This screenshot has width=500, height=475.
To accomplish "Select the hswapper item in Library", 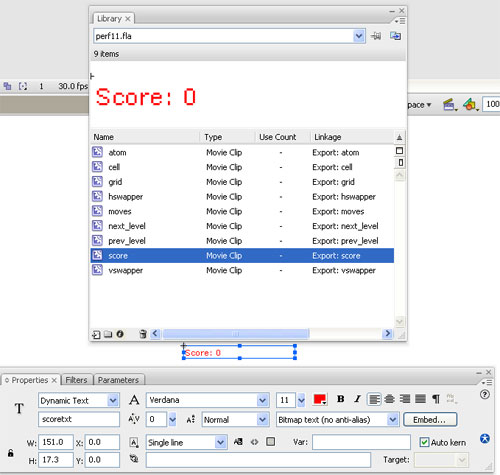I will tap(242, 197).
